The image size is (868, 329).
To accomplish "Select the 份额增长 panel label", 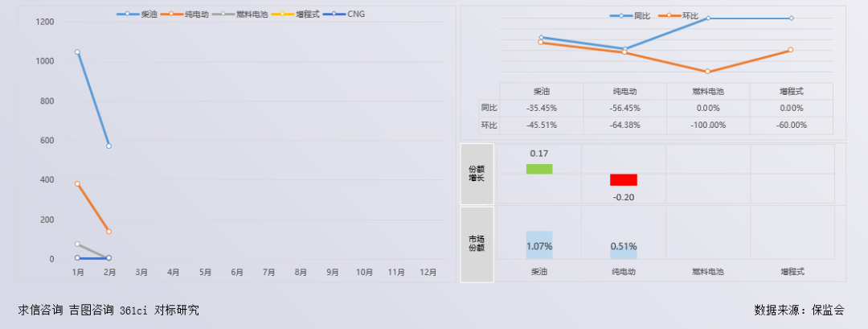I will tap(477, 173).
